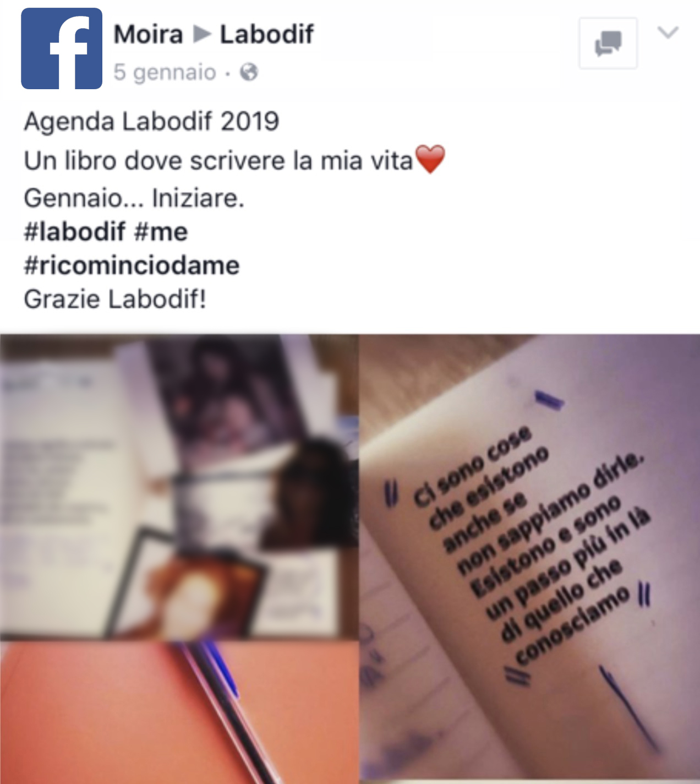
Task: Click the 'Grazie Labodif!' text line
Action: (115, 299)
